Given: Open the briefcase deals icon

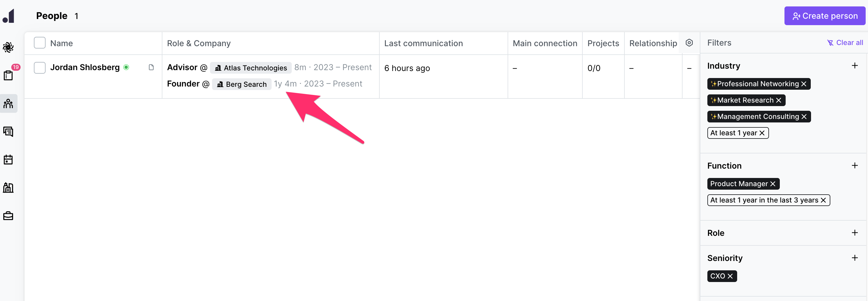Looking at the screenshot, I should click(x=9, y=216).
